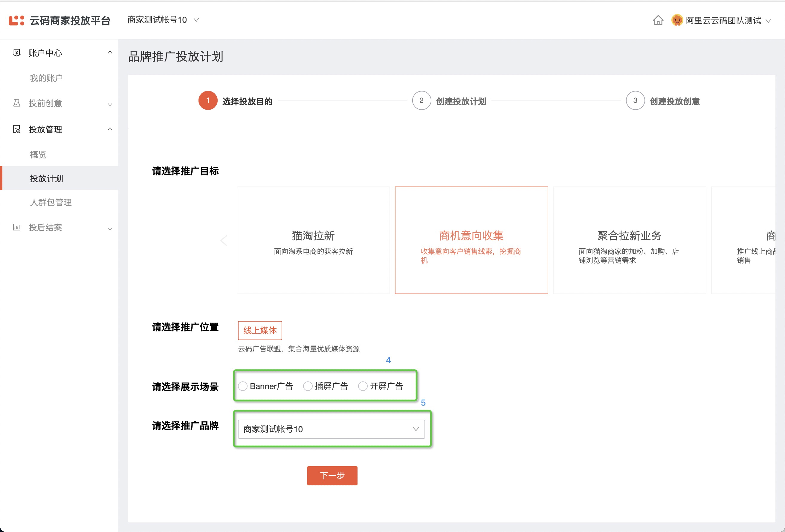The image size is (785, 532).
Task: Open 概览 in sidebar
Action: [x=38, y=154]
